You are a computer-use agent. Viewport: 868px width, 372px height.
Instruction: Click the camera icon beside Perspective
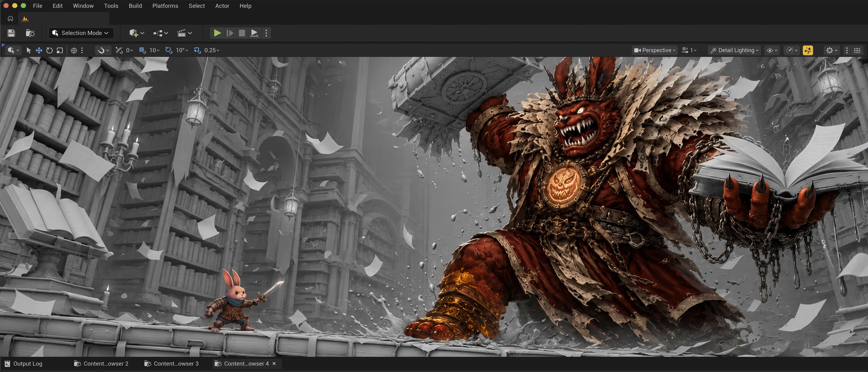(637, 50)
